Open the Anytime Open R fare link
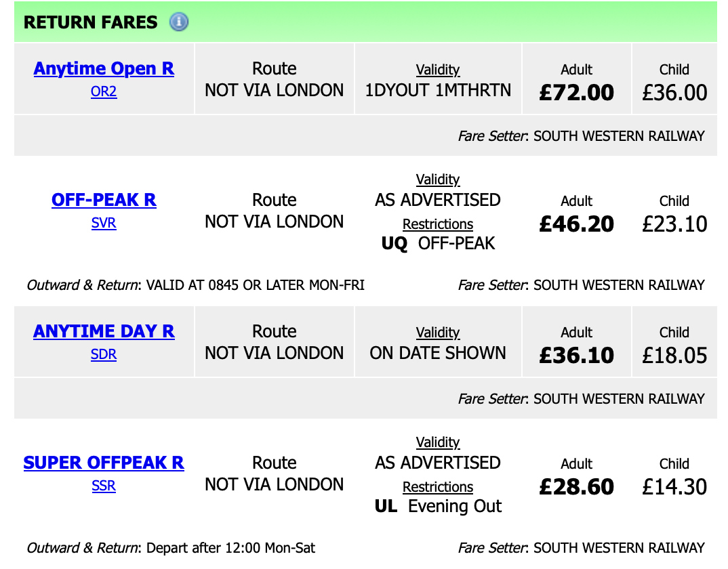728x569 pixels. (x=104, y=68)
